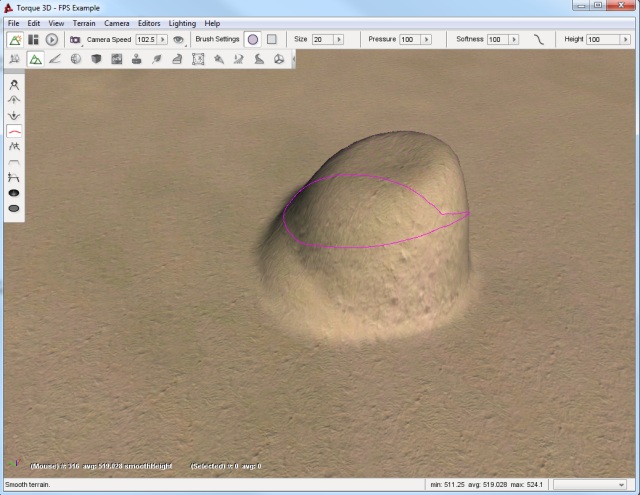Select the circle brush shape
The width and height of the screenshot is (640, 495).
252,39
